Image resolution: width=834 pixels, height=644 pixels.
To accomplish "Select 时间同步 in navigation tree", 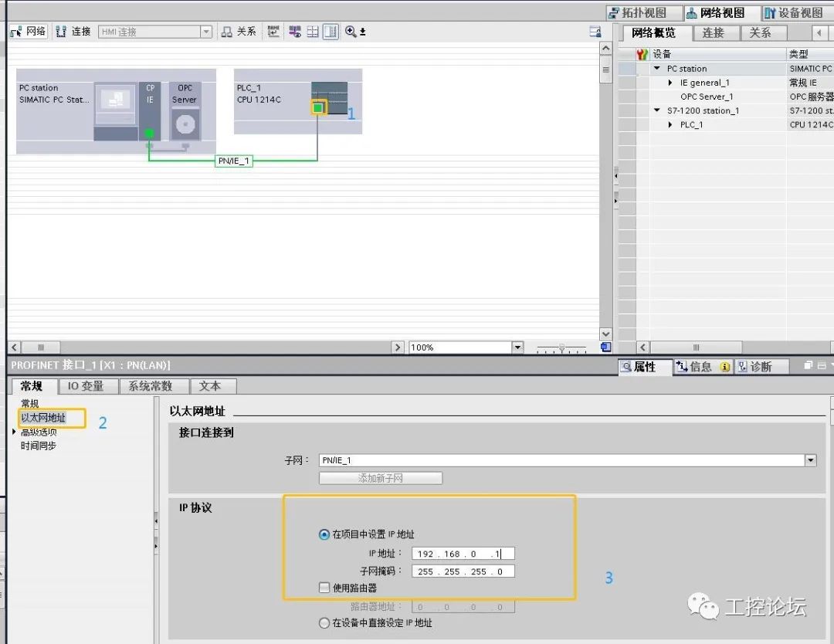I will click(x=39, y=446).
